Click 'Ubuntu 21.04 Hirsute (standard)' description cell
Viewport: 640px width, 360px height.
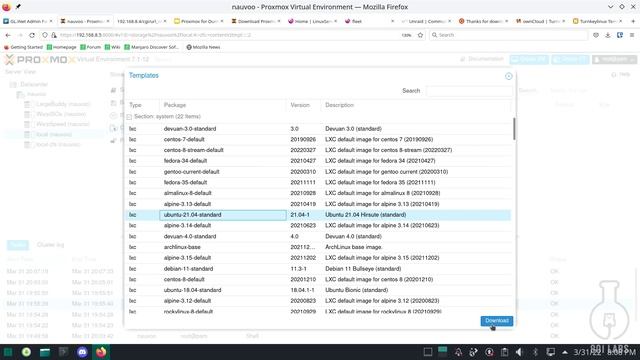(416, 215)
